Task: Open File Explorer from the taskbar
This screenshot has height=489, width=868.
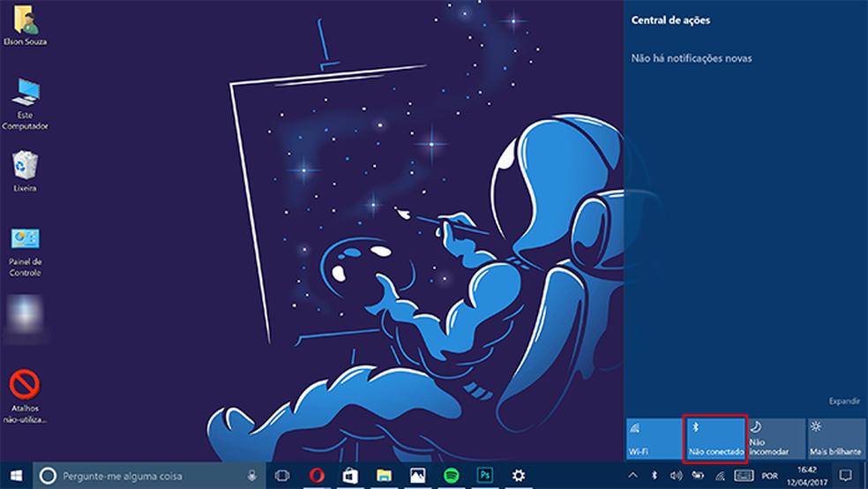Action: pos(385,476)
